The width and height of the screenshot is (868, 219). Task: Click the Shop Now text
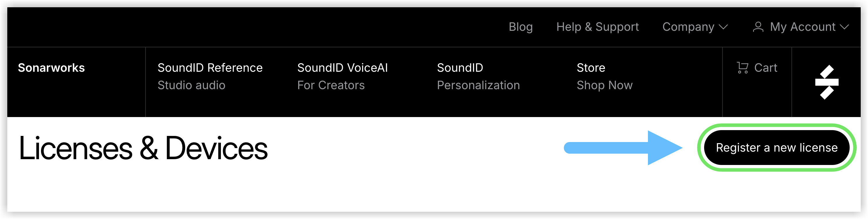pyautogui.click(x=605, y=85)
